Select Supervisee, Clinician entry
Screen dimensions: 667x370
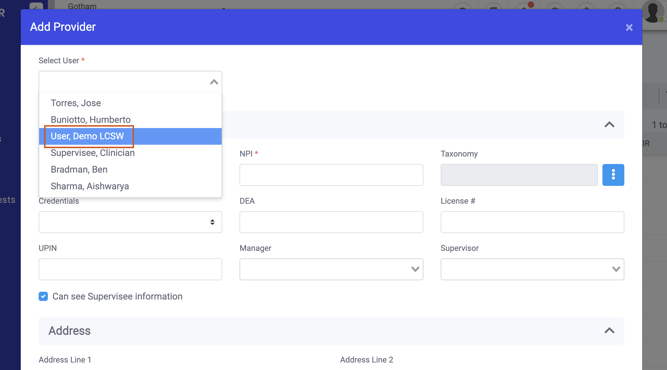(130, 153)
